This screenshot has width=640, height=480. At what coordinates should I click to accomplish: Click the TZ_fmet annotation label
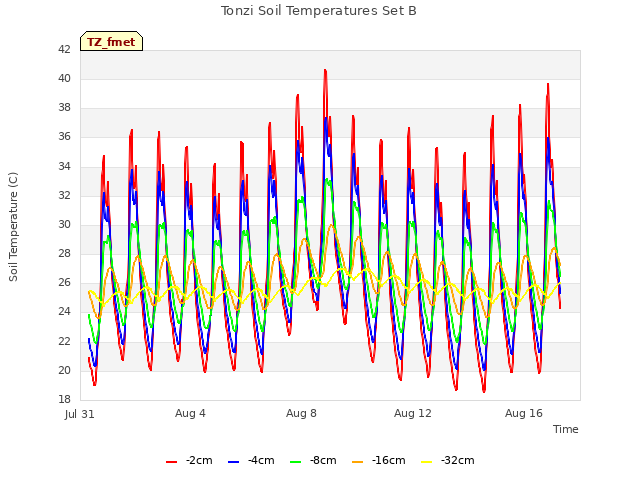pos(111,41)
